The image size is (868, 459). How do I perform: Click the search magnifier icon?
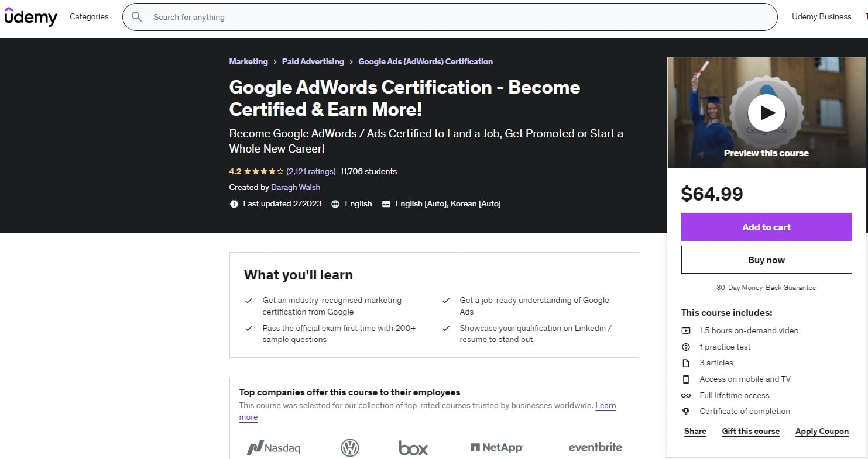(x=137, y=17)
